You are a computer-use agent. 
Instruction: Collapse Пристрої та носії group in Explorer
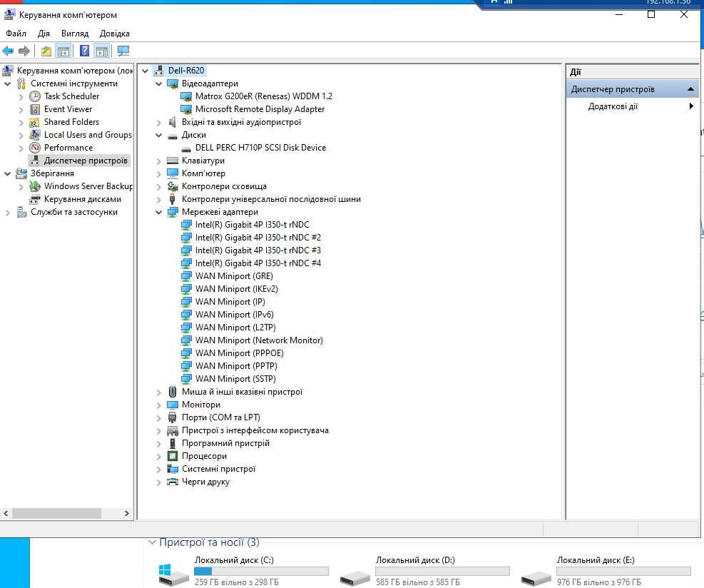pos(152,542)
